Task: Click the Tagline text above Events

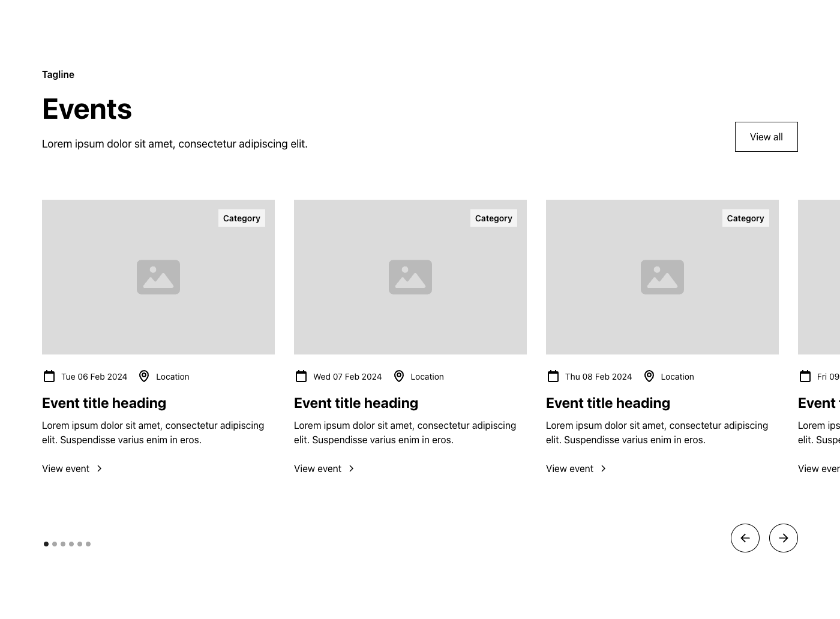Action: click(58, 74)
